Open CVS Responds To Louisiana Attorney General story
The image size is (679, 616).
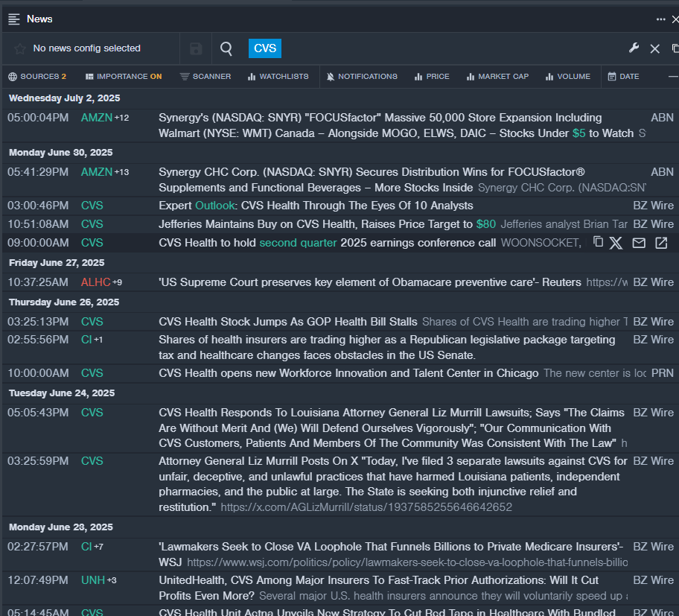pos(392,428)
